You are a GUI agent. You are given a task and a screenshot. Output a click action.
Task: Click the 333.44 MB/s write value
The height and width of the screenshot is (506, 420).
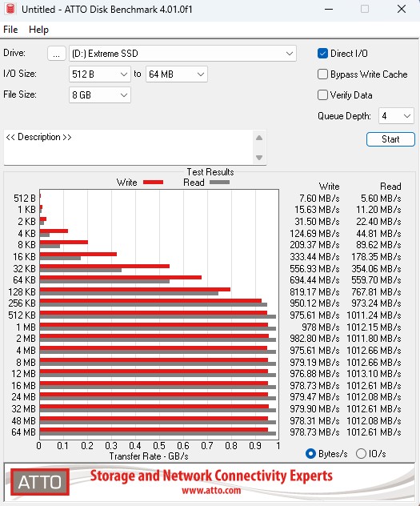click(314, 257)
